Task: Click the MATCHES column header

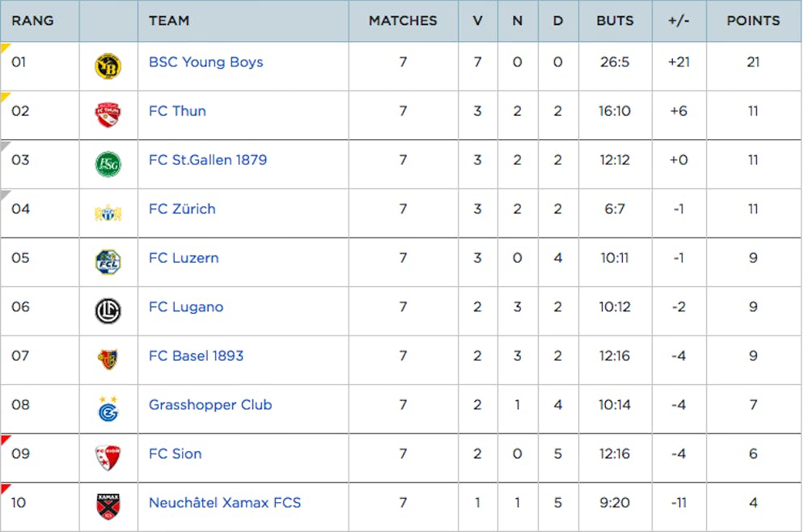Action: (403, 21)
